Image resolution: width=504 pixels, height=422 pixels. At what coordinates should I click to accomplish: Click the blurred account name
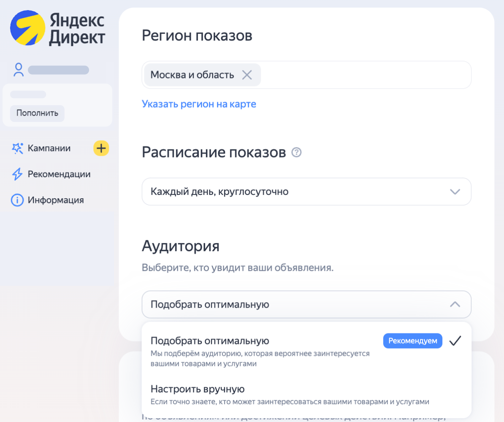pyautogui.click(x=59, y=70)
